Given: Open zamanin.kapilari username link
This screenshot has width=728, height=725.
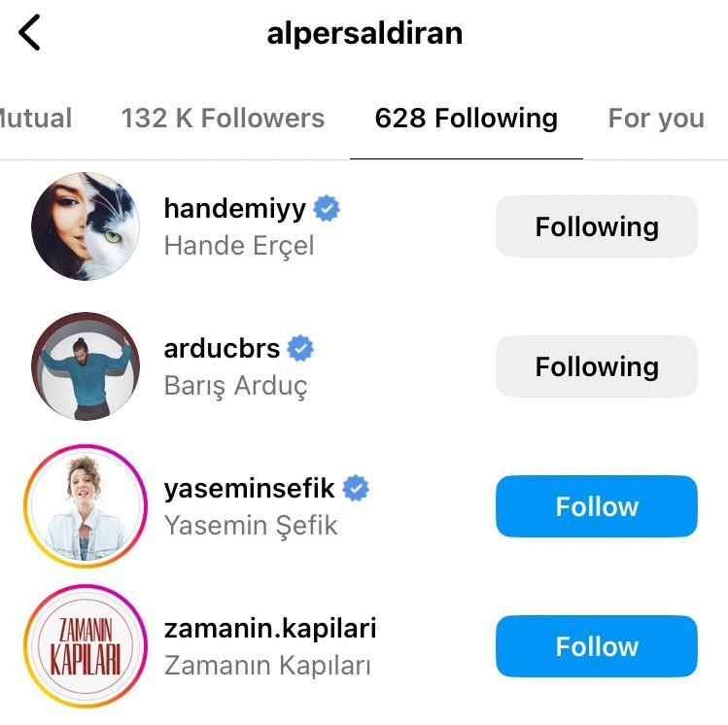Looking at the screenshot, I should pos(270,628).
